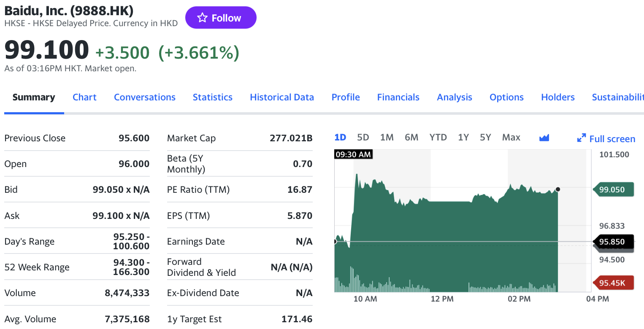This screenshot has height=329, width=644.
Task: Click the Full screen expand arrows icon
Action: pyautogui.click(x=582, y=138)
